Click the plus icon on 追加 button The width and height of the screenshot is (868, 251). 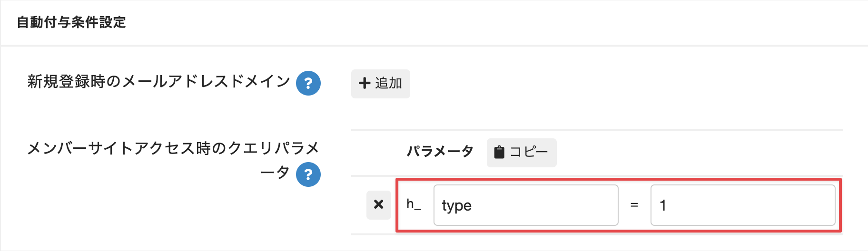(365, 83)
